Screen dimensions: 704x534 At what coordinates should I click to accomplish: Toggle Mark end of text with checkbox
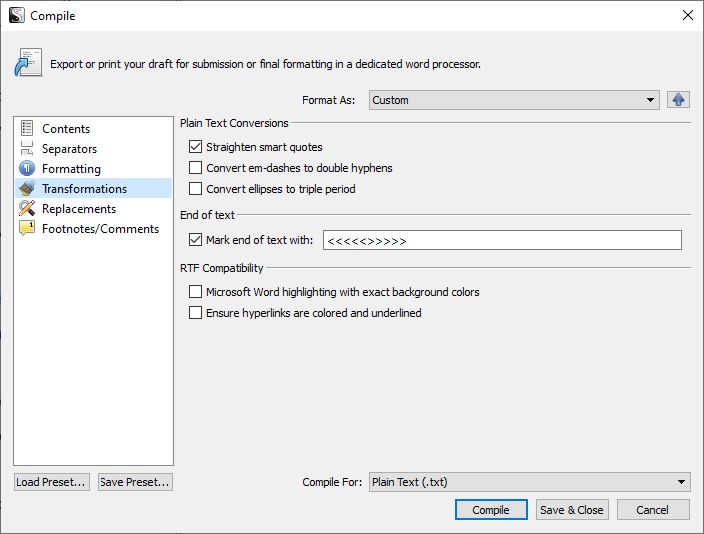(x=195, y=240)
